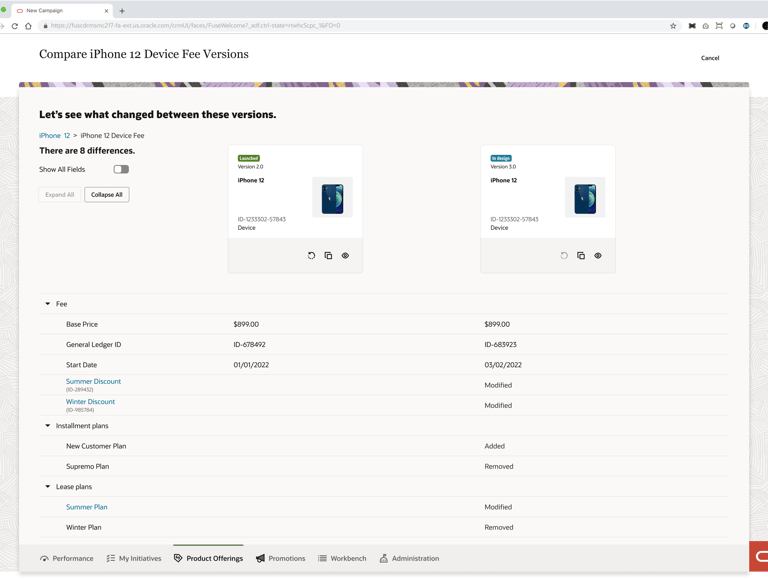Click the My Initiatives checklist icon

[111, 558]
